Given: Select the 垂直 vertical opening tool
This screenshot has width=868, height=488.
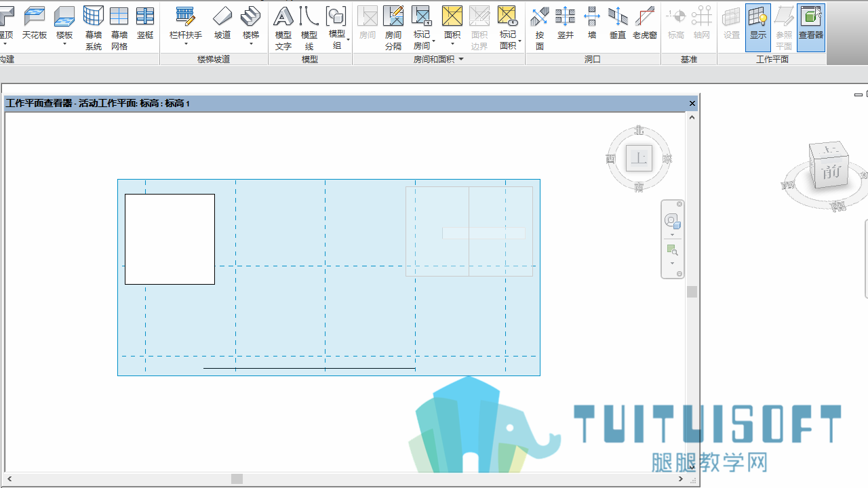Looking at the screenshot, I should pos(618,23).
